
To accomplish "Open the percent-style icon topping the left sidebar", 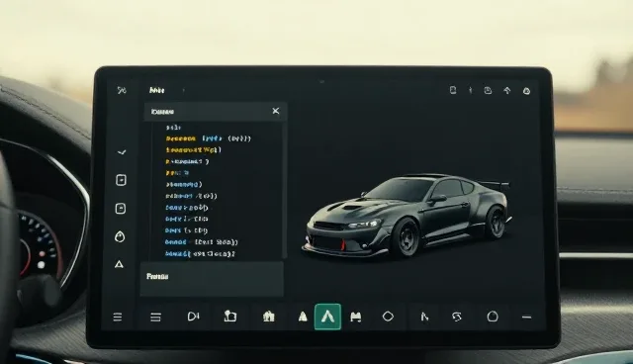I will point(122,90).
